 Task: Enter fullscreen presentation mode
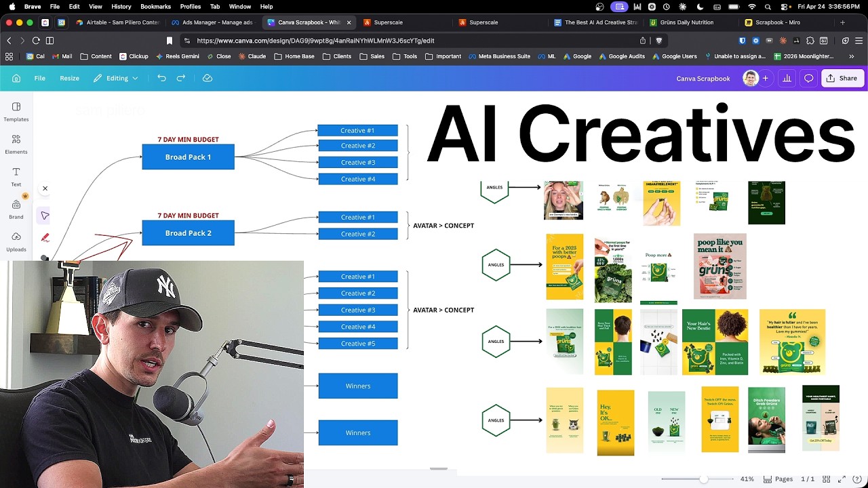pyautogui.click(x=843, y=479)
